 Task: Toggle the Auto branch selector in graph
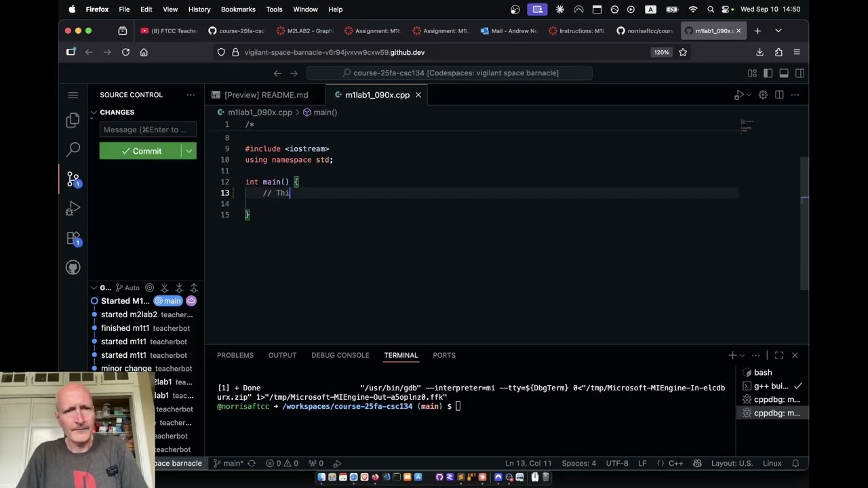[127, 288]
